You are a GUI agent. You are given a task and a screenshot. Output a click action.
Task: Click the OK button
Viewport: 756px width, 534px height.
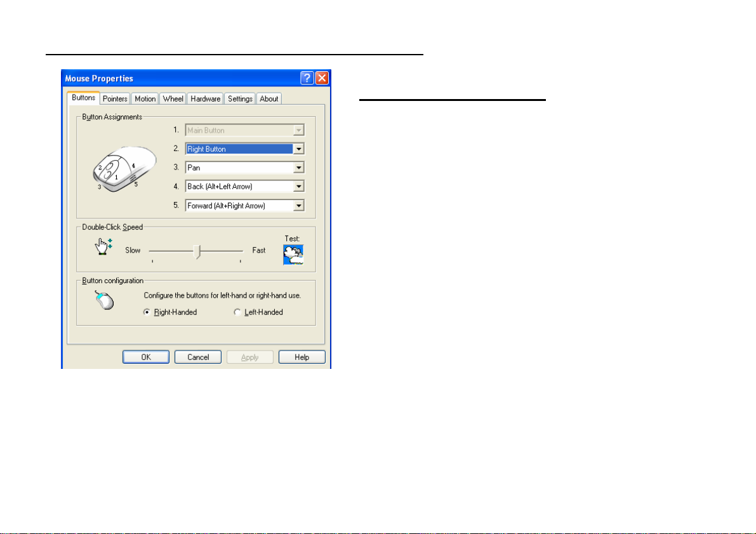[x=146, y=357]
